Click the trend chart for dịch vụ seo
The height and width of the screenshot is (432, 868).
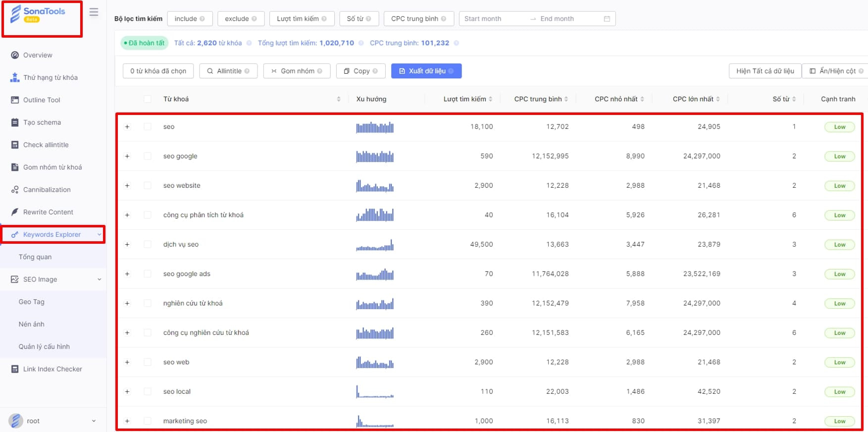375,245
